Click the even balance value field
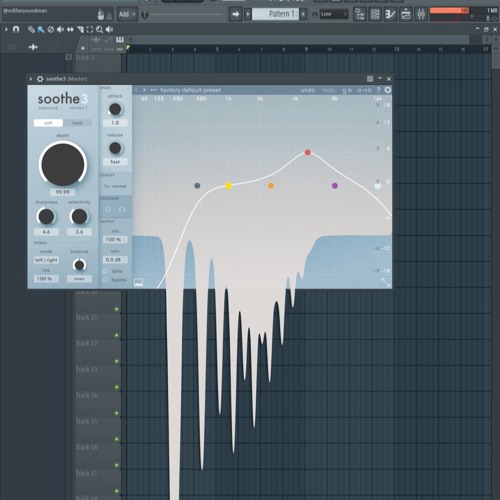The height and width of the screenshot is (500, 500). [x=79, y=279]
